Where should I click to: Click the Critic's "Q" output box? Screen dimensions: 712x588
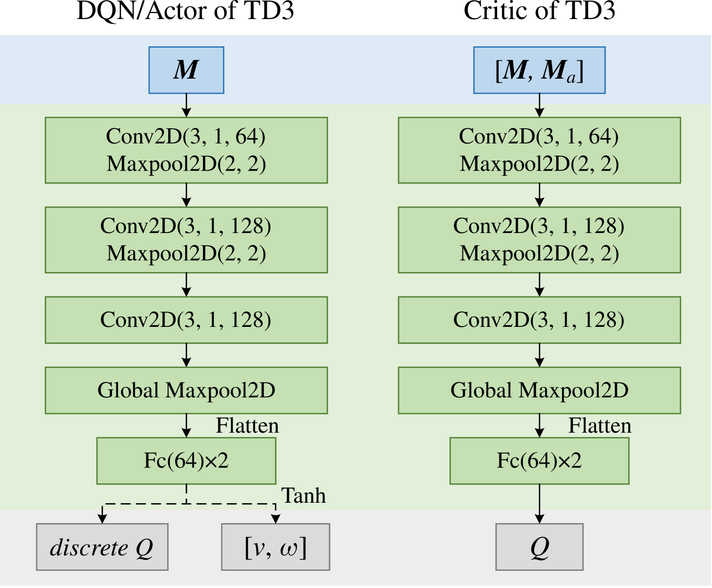[540, 547]
